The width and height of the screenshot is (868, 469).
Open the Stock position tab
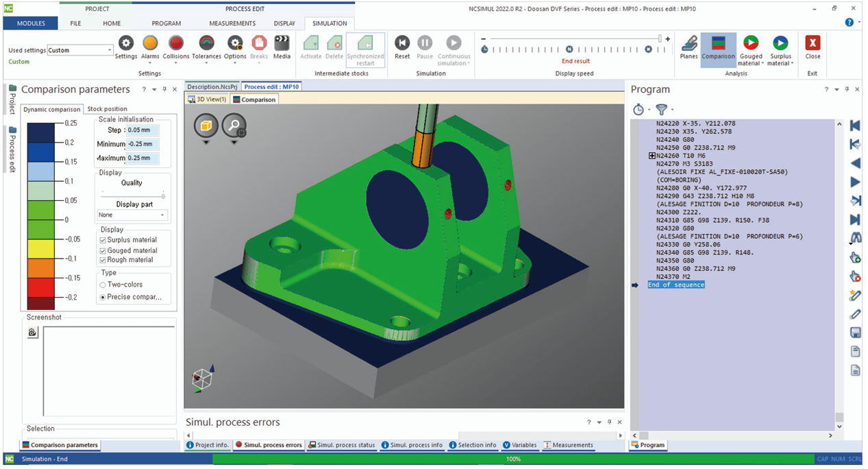point(107,109)
